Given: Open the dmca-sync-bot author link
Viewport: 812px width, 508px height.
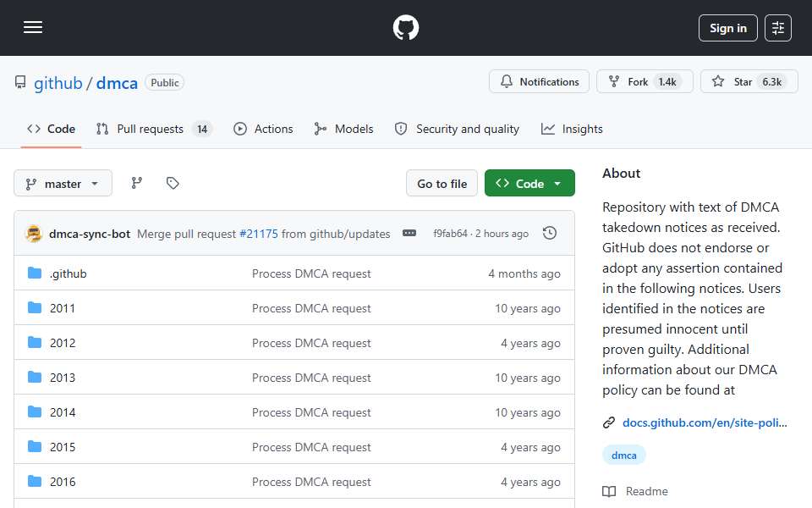Looking at the screenshot, I should tap(90, 234).
